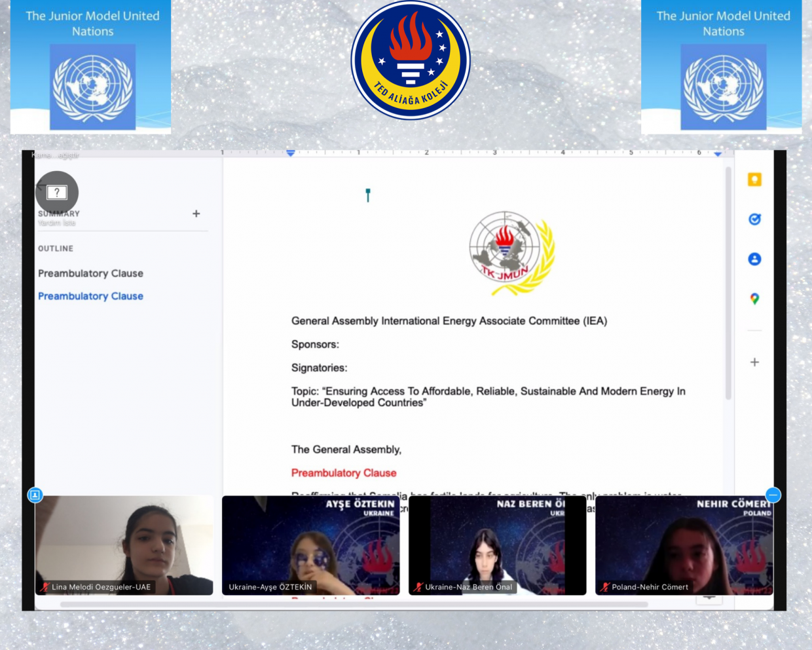The width and height of the screenshot is (812, 650).
Task: Click the TK JMUN logo in the document
Action: (511, 253)
